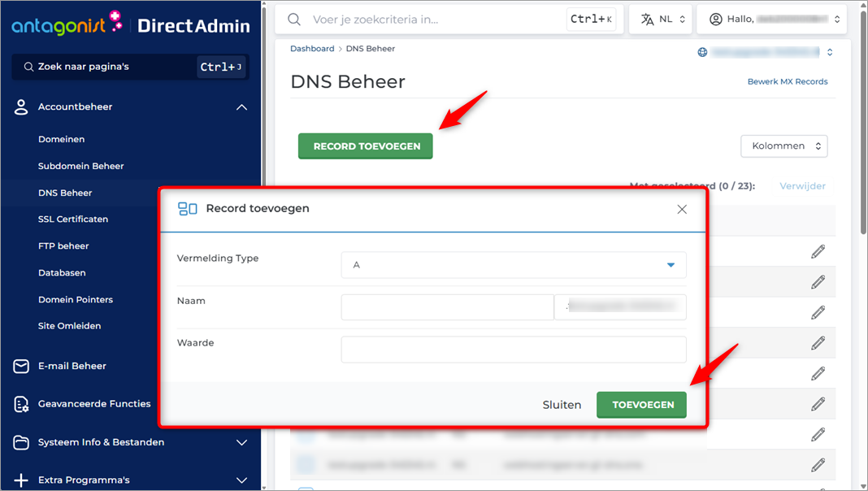Click the Verwijder link
This screenshot has width=868, height=491.
[803, 186]
